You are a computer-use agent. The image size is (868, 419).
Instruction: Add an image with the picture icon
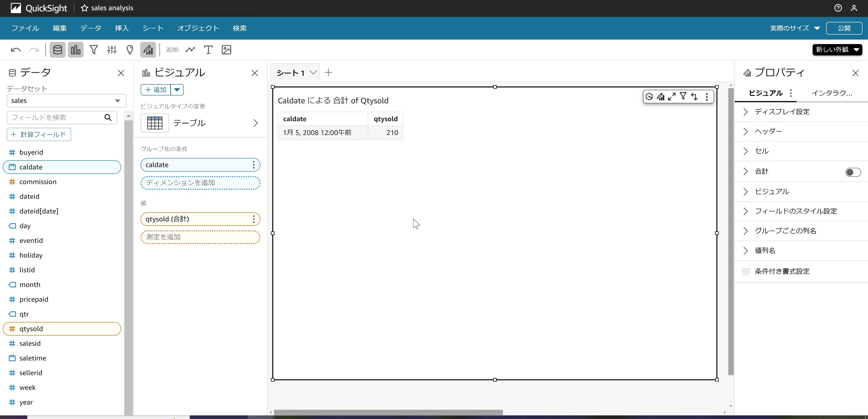(x=226, y=50)
